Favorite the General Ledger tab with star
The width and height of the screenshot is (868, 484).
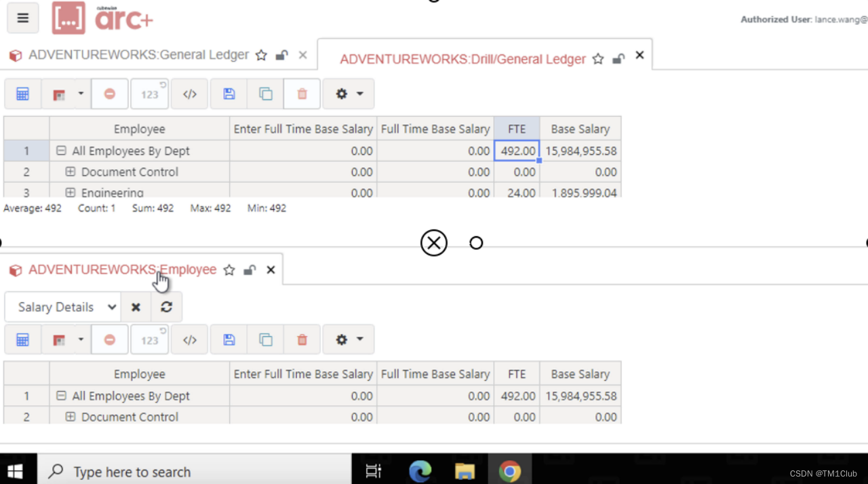(261, 56)
